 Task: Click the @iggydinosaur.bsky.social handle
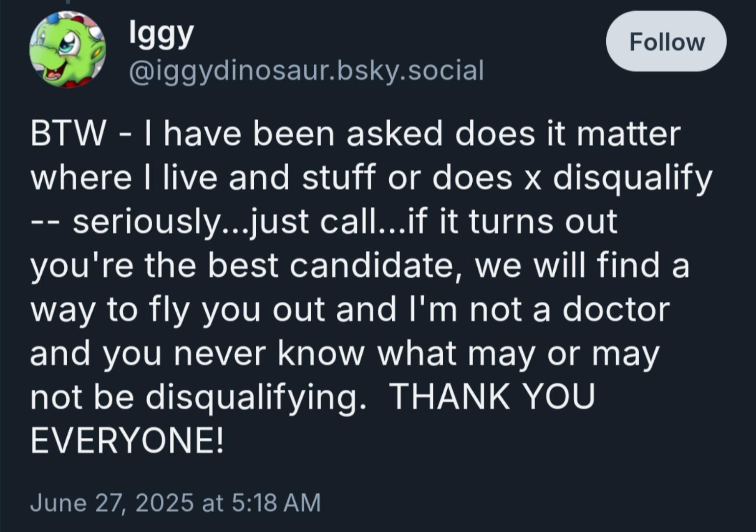pyautogui.click(x=306, y=70)
